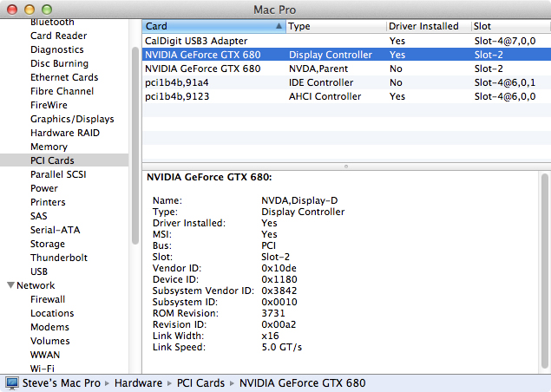The image size is (551, 392).
Task: Select USB in the sidebar
Action: pos(39,271)
